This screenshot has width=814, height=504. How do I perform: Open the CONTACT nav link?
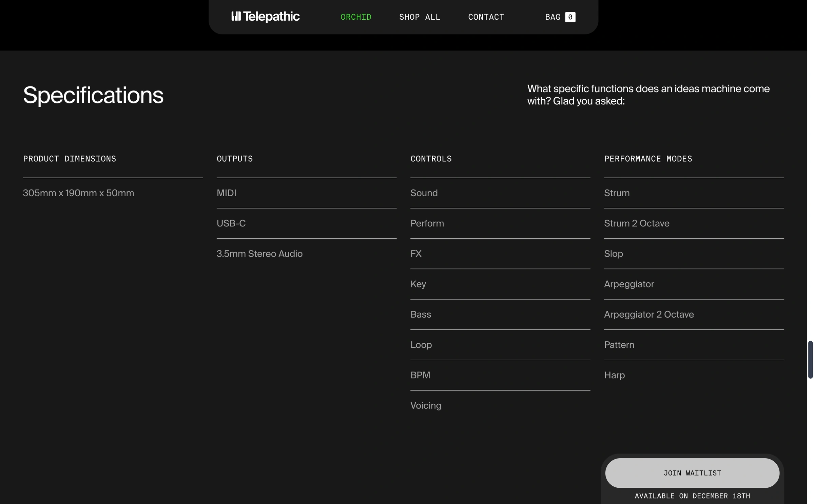(x=486, y=17)
